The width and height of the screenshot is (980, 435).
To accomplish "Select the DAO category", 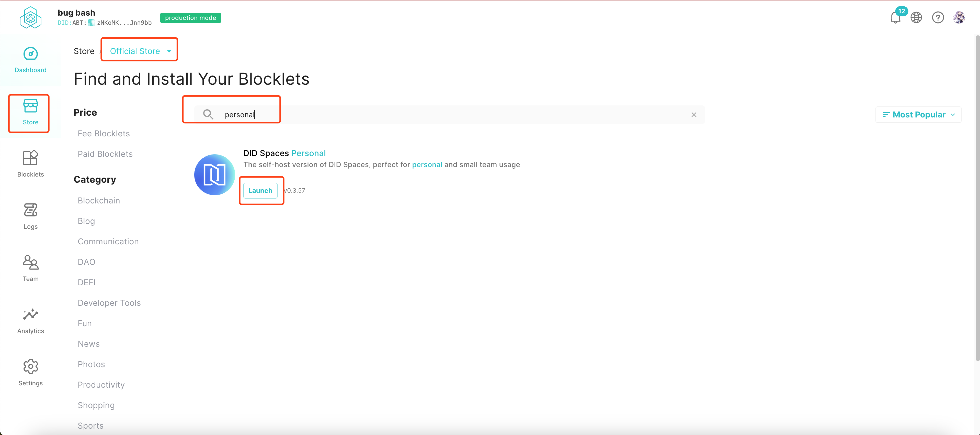I will [x=87, y=262].
